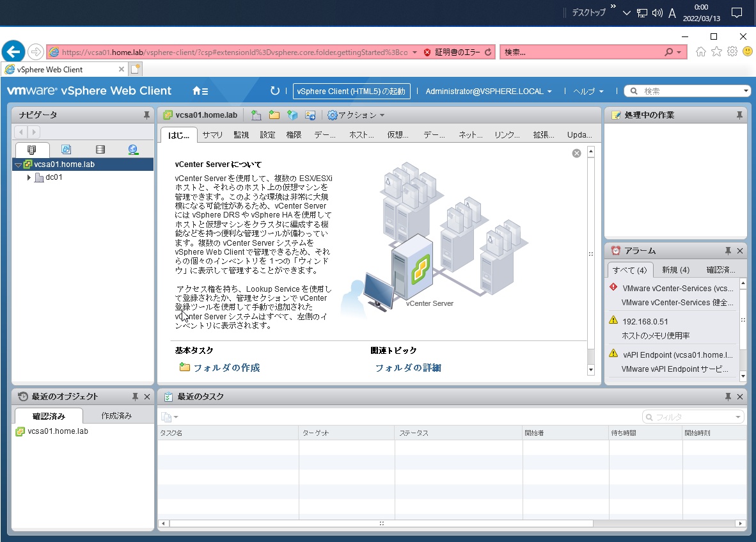Expand the dc01 datacenter tree node
This screenshot has width=756, height=542.
click(x=29, y=177)
